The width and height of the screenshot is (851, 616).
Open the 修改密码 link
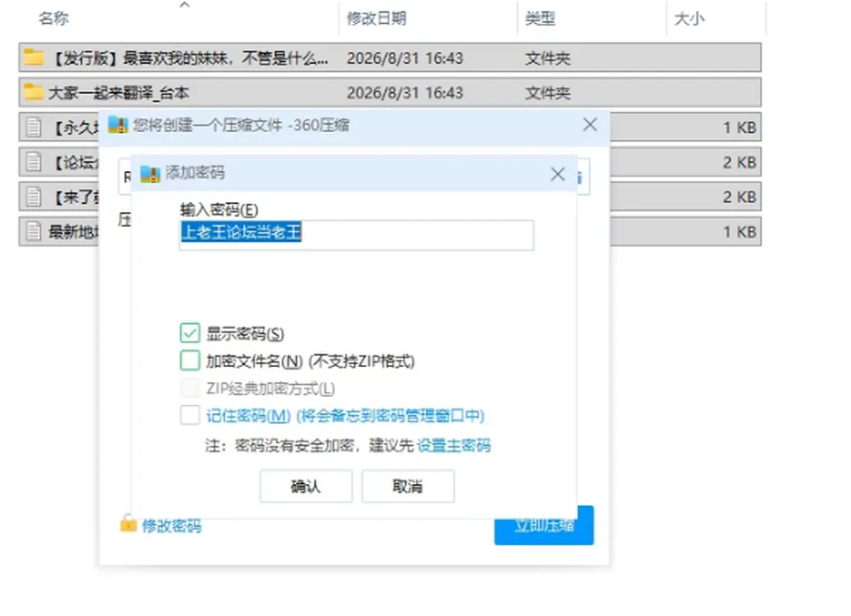171,526
